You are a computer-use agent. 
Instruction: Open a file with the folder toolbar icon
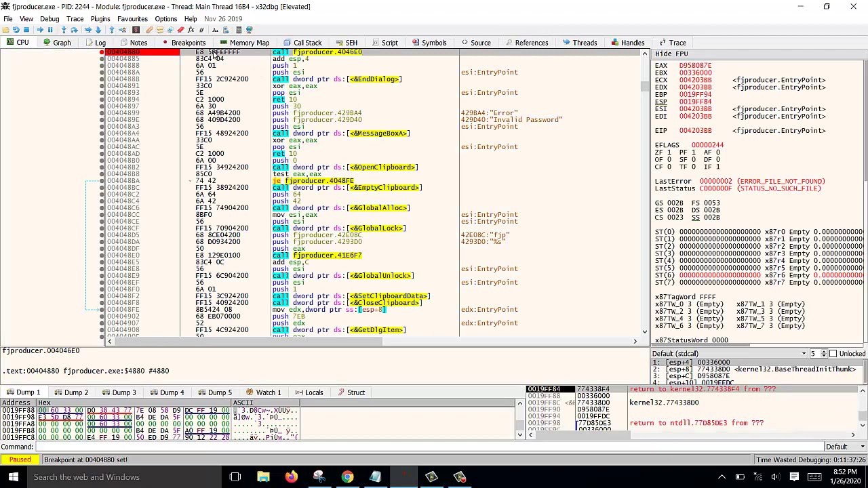[x=6, y=30]
